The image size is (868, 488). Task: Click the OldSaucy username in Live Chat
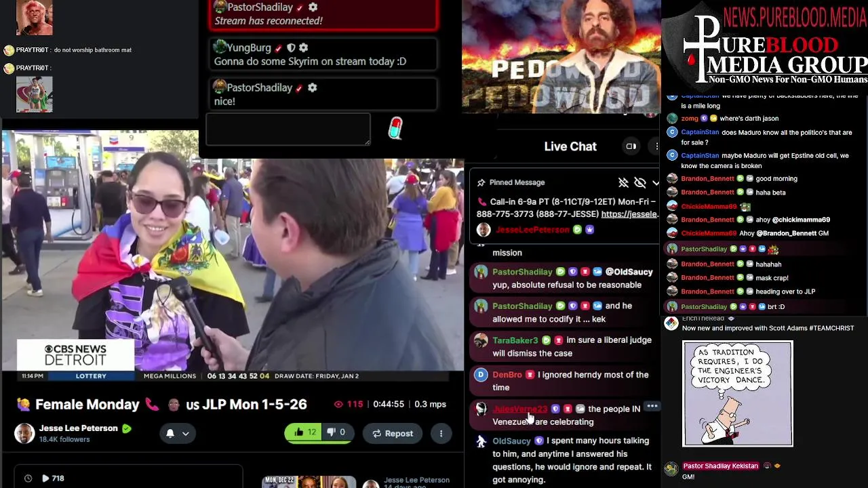point(511,441)
